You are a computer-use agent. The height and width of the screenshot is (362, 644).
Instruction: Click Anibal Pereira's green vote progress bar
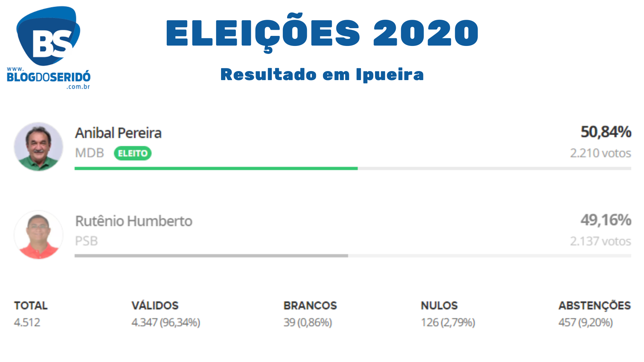point(216,168)
